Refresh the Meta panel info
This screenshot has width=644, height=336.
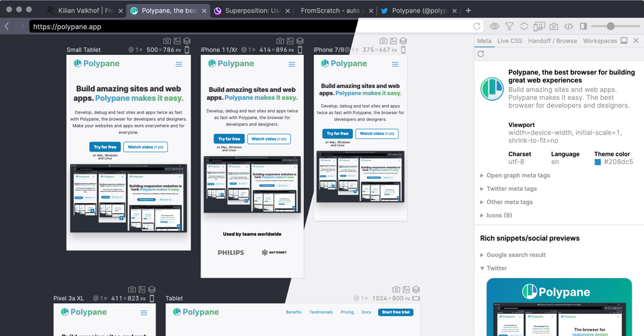tap(481, 54)
